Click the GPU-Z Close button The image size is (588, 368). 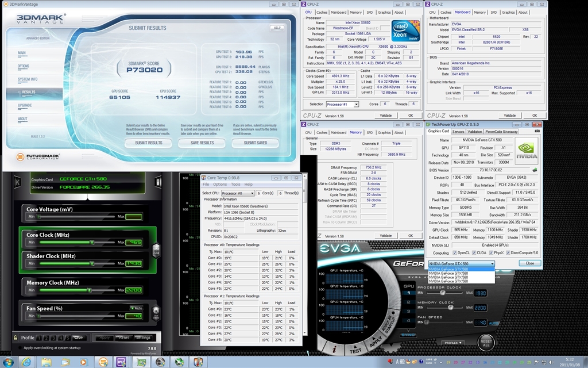click(530, 263)
